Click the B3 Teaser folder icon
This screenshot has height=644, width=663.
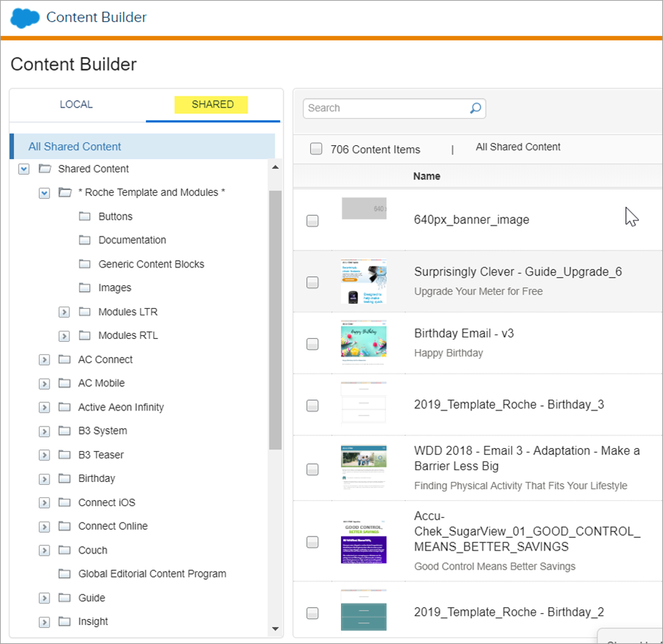click(64, 455)
